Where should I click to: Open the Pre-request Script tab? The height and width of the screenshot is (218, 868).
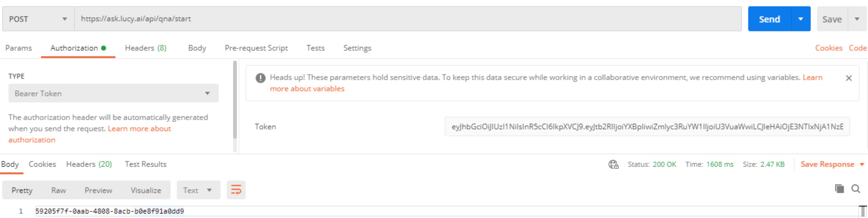256,48
